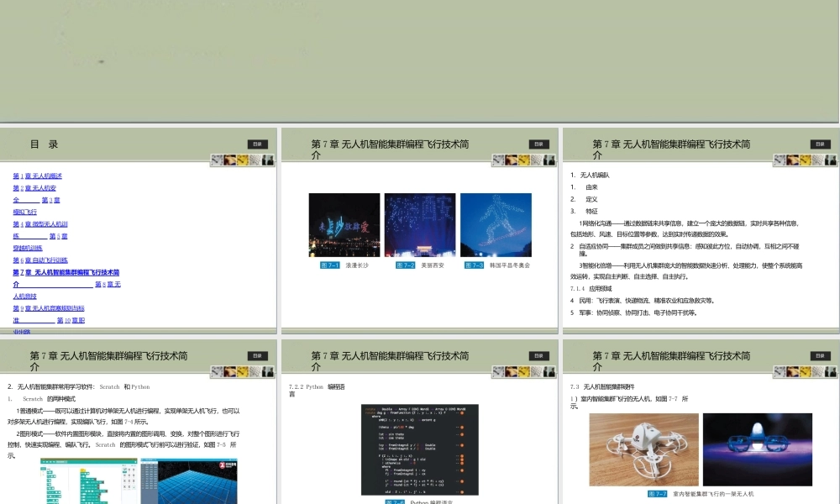The image size is (840, 504).
Task: Click the 无人机智能集群常用学习软件 heading
Action: [x=79, y=386]
